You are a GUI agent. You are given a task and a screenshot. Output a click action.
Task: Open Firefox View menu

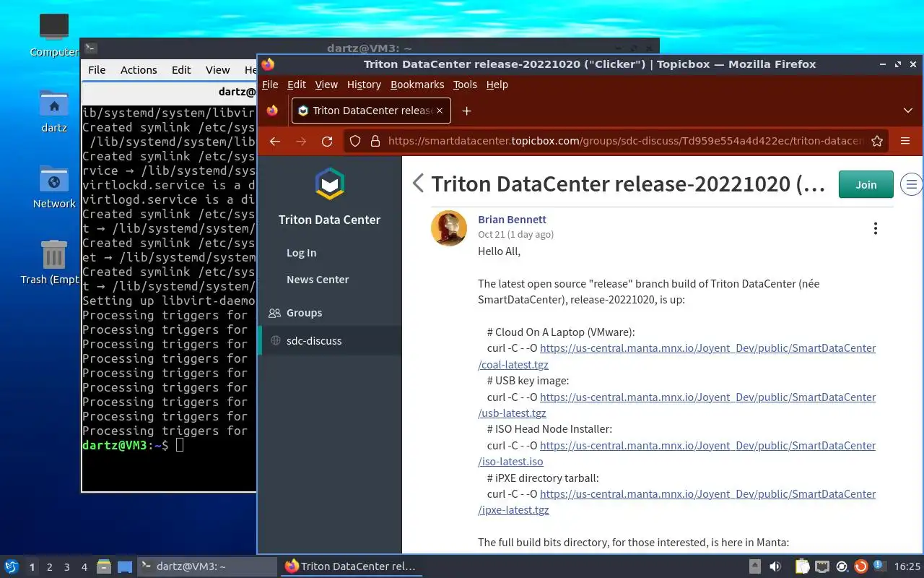click(326, 85)
